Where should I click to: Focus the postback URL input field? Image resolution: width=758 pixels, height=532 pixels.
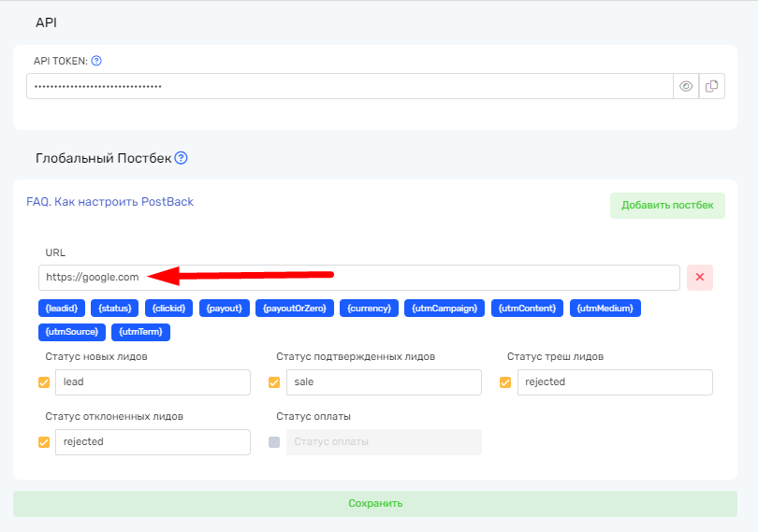tap(359, 278)
